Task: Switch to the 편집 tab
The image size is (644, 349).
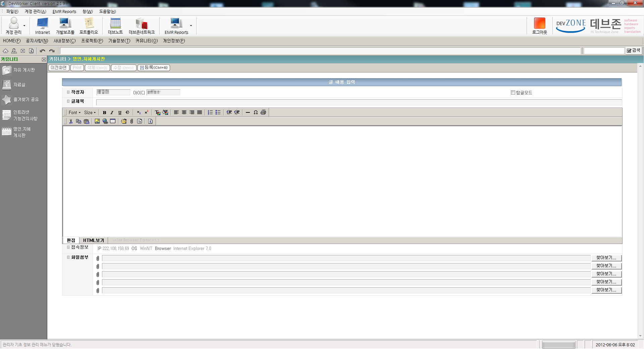Action: tap(71, 240)
